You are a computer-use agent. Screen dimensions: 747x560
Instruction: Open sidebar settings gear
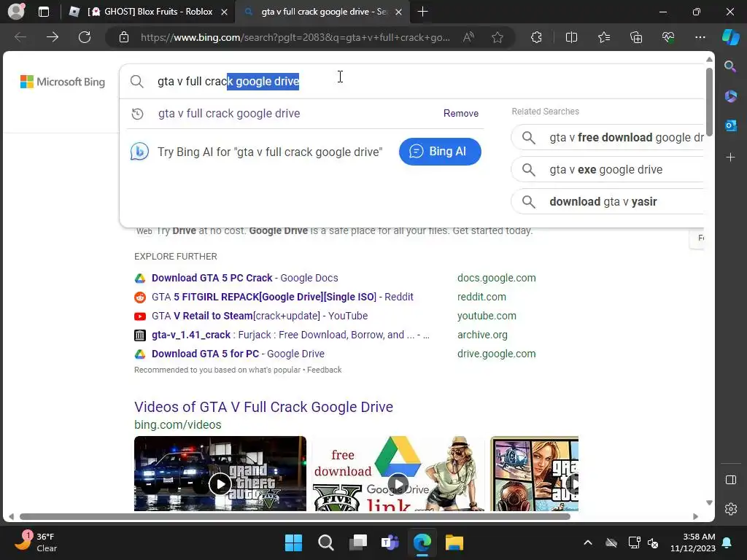click(730, 508)
